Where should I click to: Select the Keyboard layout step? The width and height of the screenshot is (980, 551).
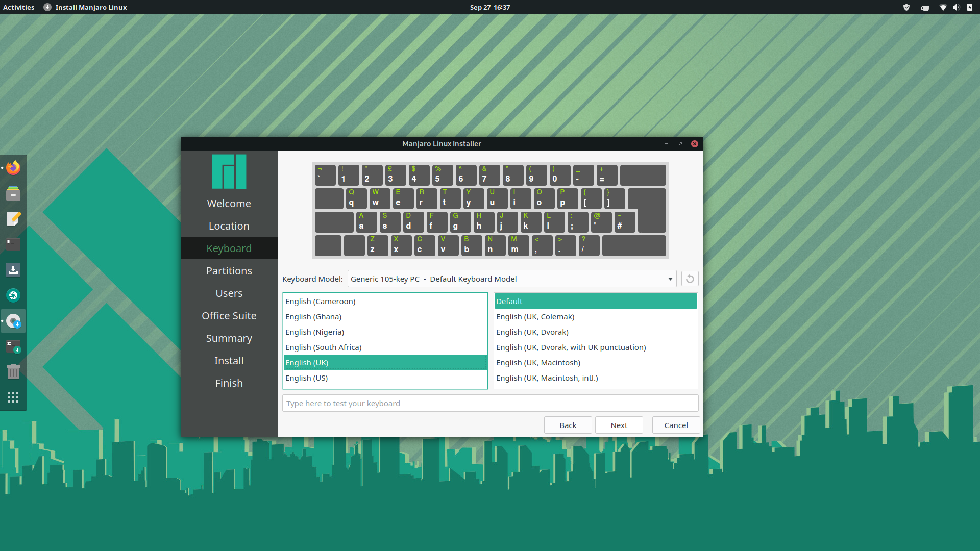228,247
